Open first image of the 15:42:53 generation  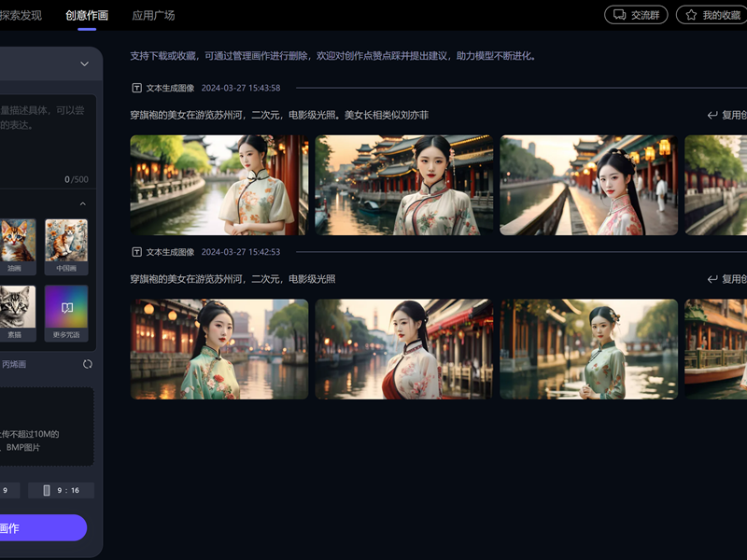point(219,349)
